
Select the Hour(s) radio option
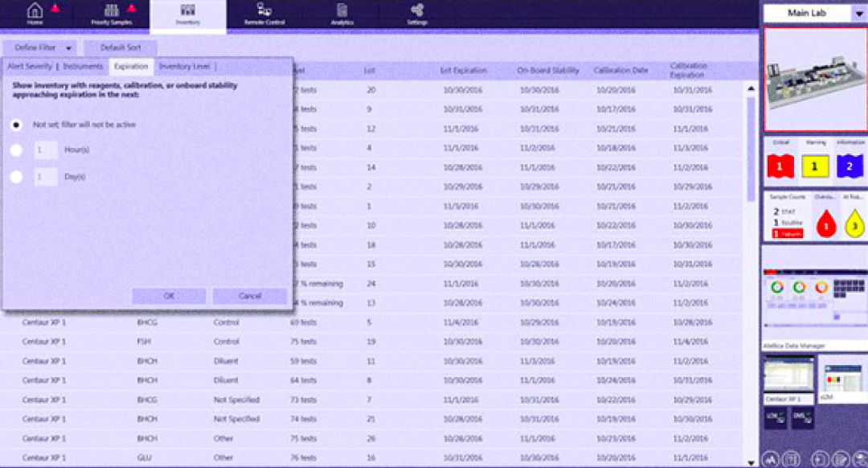click(x=16, y=150)
